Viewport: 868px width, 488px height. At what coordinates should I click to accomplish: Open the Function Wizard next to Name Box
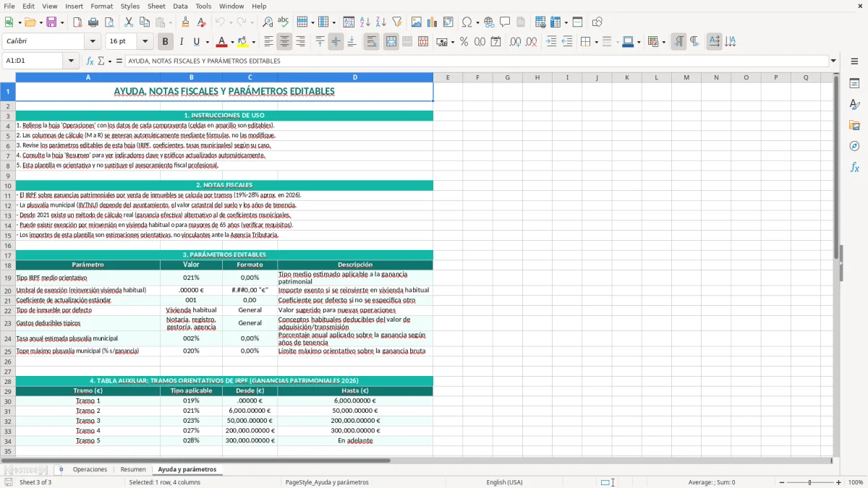(x=90, y=61)
